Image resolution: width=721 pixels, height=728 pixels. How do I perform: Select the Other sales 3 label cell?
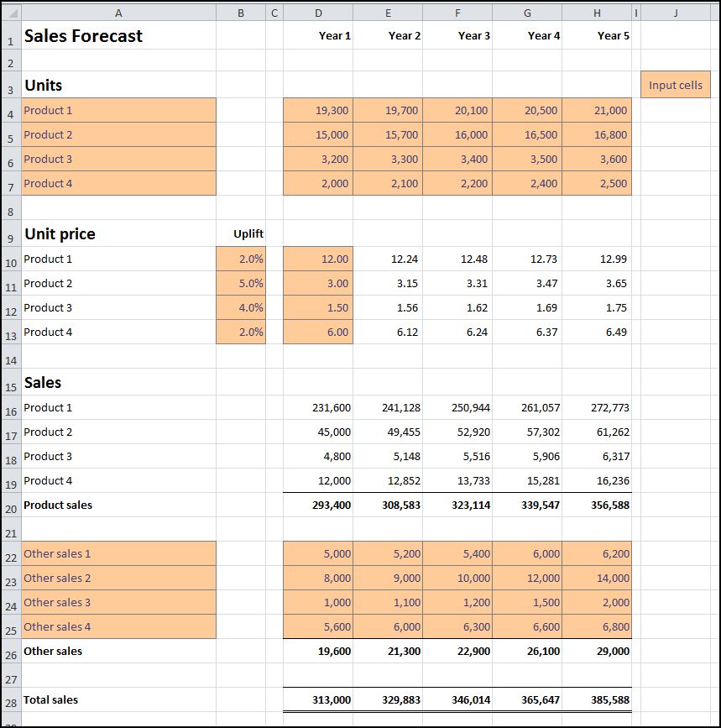[118, 602]
